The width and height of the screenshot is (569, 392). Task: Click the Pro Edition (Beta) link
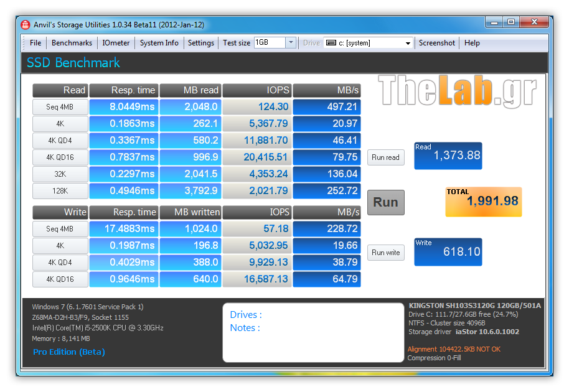point(69,352)
